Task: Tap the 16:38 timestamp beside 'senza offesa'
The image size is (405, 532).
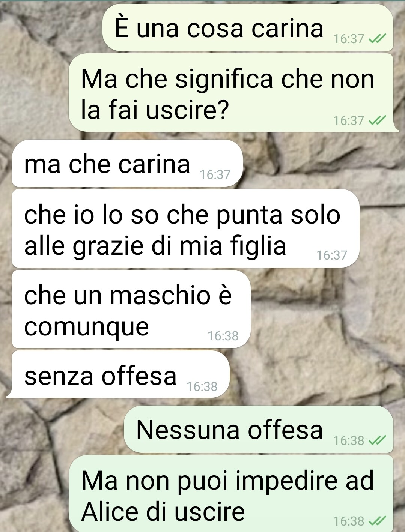Action: pos(202,386)
